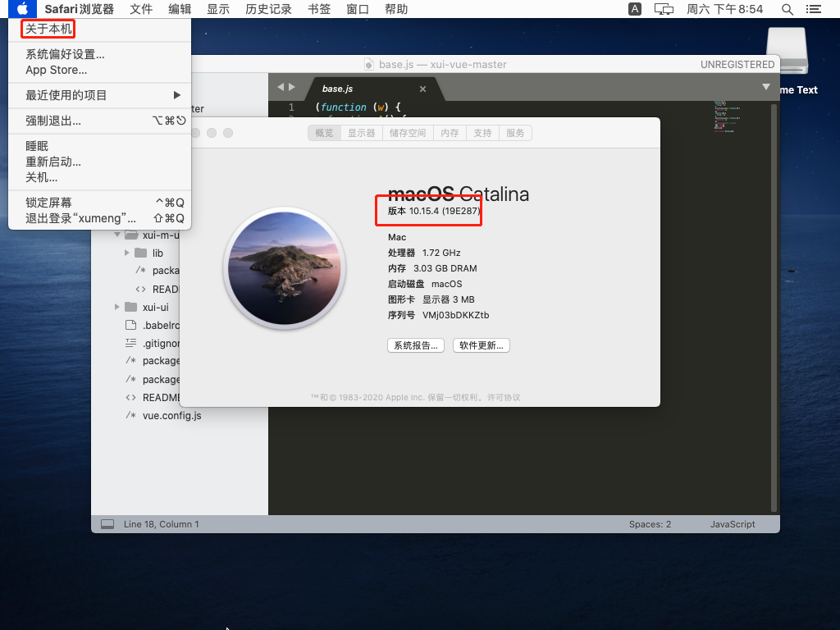Toggle the side bar icon in Sublime status bar
This screenshot has width=840, height=630.
click(x=107, y=524)
